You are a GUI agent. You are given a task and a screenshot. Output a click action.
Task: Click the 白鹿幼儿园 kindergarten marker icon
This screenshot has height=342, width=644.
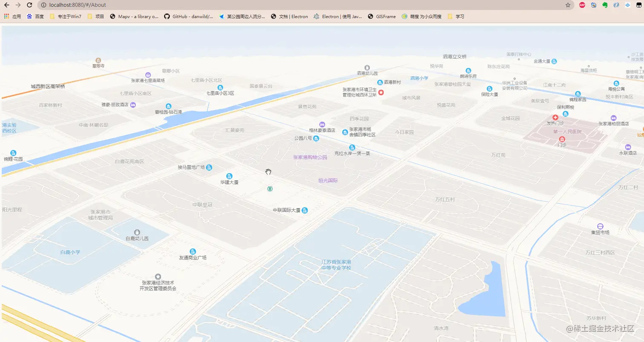137,232
